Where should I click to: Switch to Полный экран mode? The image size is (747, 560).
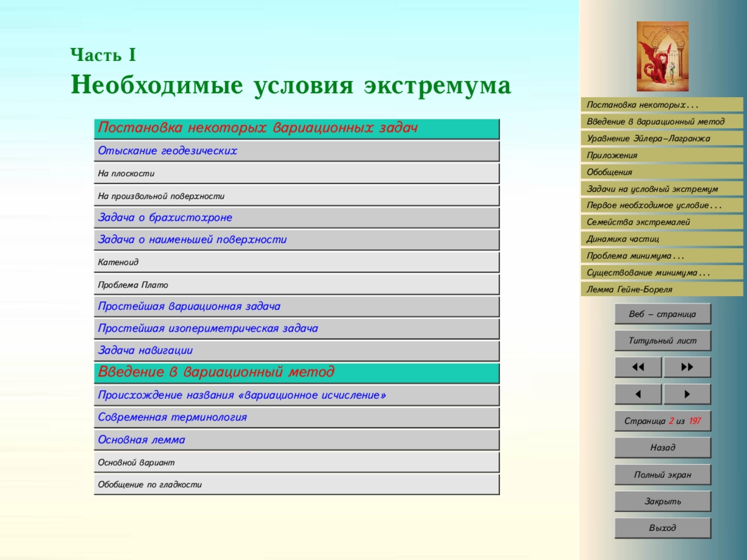(663, 475)
